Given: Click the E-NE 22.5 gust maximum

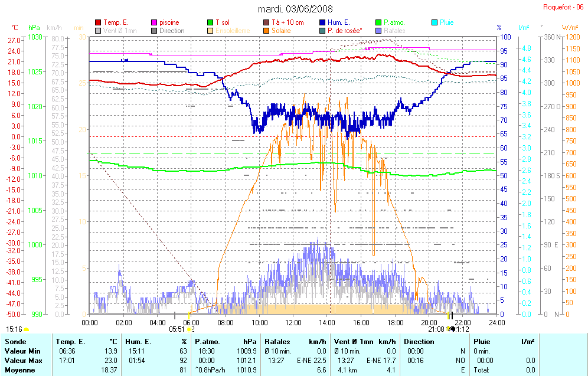Looking at the screenshot, I should [312, 361].
